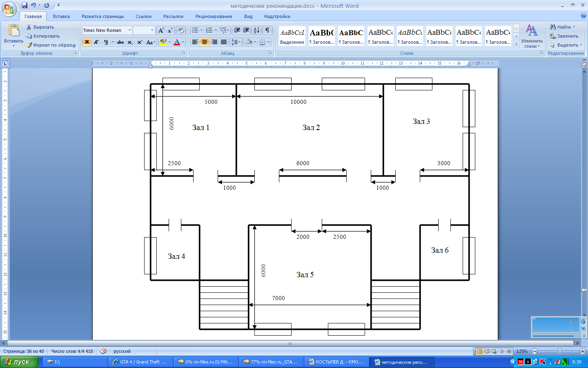Toggle center text alignment
This screenshot has width=588, height=368.
tap(205, 42)
